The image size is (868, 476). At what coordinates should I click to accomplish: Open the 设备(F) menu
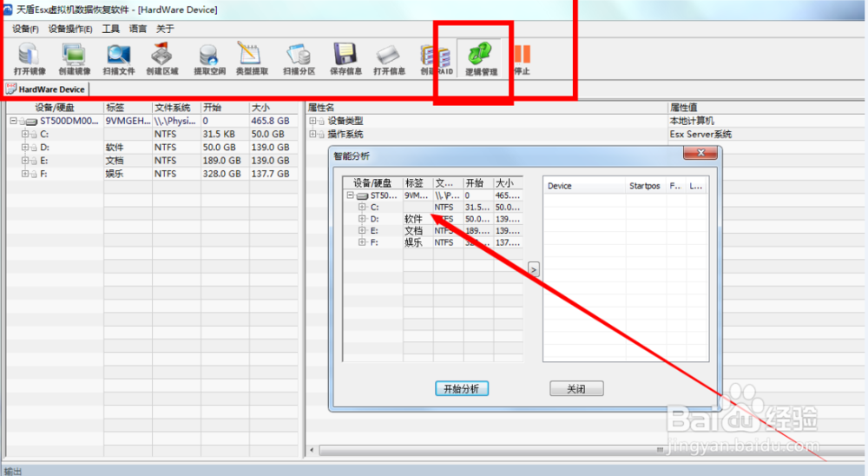(x=25, y=29)
